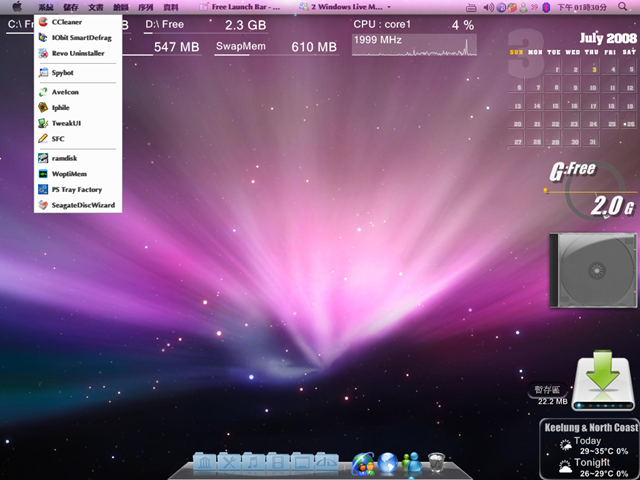
Task: Launch TweakUI from the menu
Action: 78,123
